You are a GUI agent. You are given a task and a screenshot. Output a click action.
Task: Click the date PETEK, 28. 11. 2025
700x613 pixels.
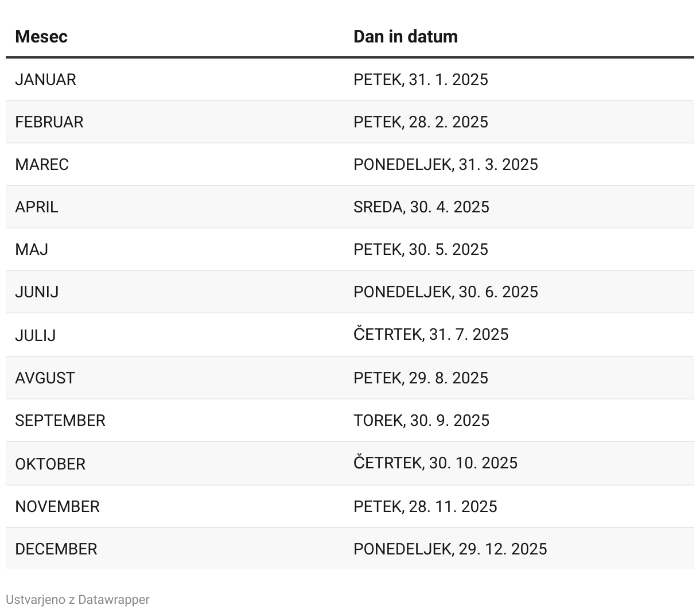pos(425,506)
